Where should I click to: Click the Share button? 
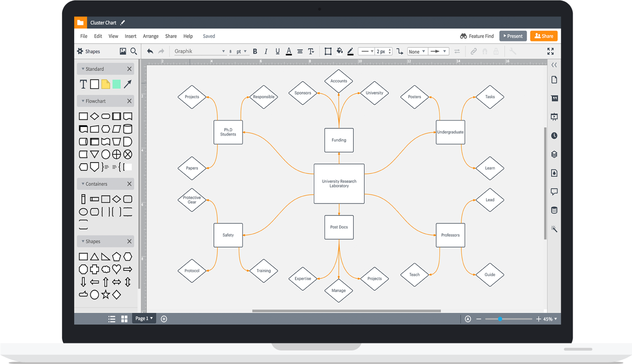(x=544, y=36)
